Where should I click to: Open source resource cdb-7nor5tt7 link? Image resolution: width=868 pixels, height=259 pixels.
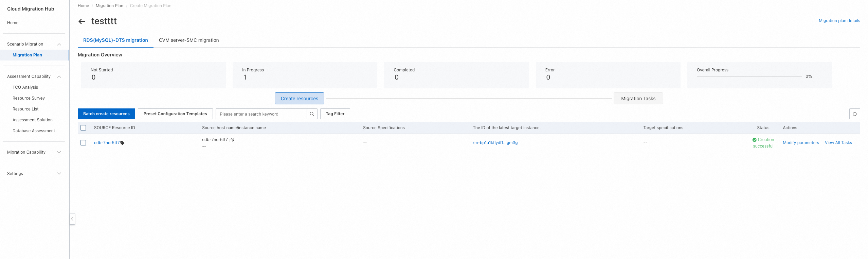[x=107, y=143]
